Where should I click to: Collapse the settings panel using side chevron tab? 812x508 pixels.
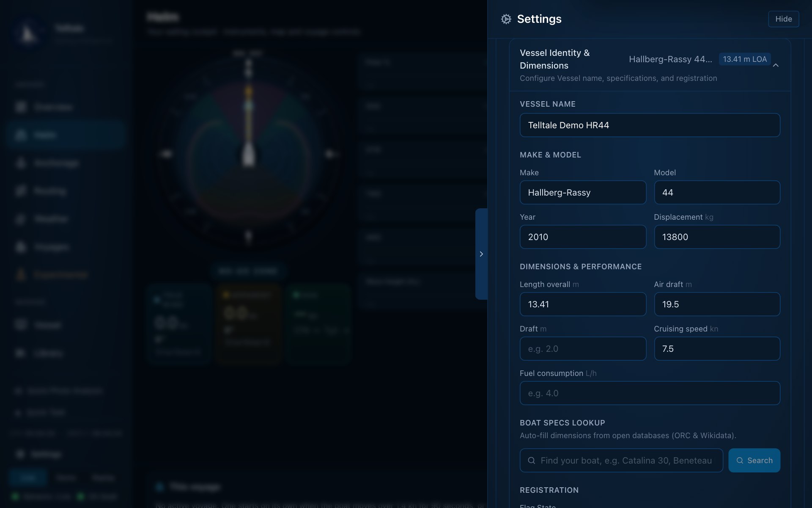pos(481,254)
